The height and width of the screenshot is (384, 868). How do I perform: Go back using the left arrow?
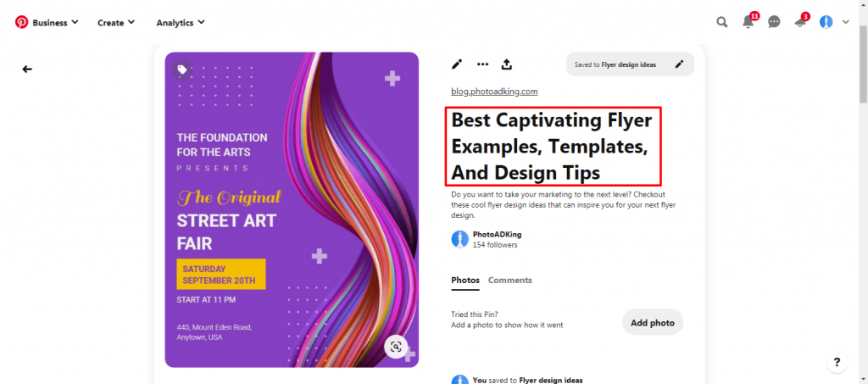pyautogui.click(x=27, y=70)
